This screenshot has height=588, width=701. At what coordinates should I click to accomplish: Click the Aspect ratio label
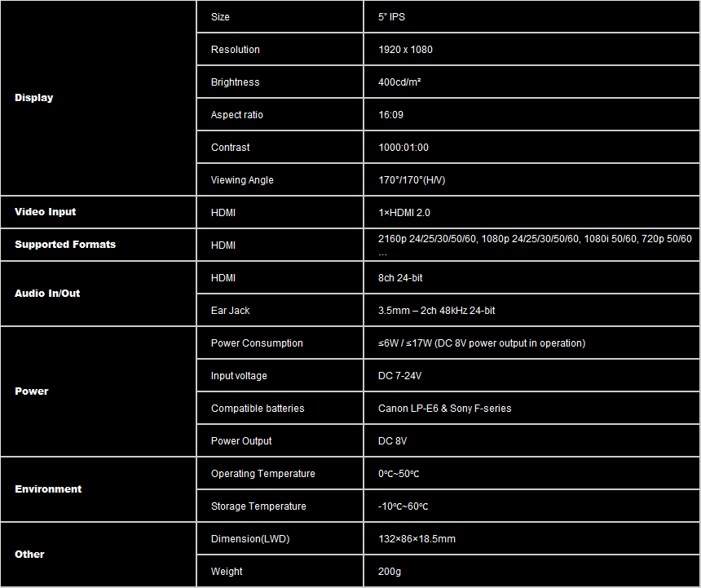coord(237,115)
